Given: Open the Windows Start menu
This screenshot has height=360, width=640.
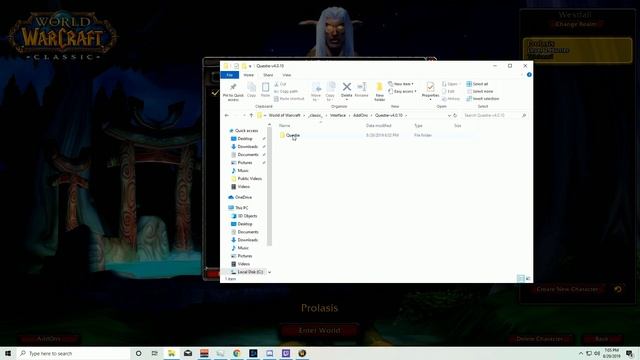Looking at the screenshot, I should pos(8,353).
